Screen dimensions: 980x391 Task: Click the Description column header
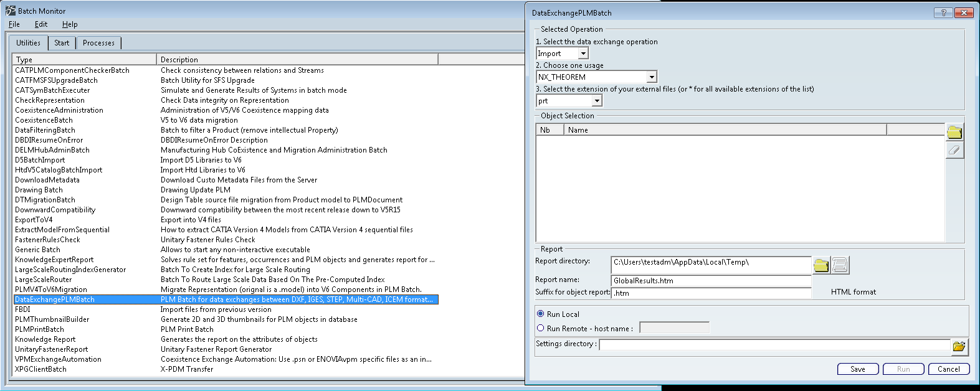[297, 59]
